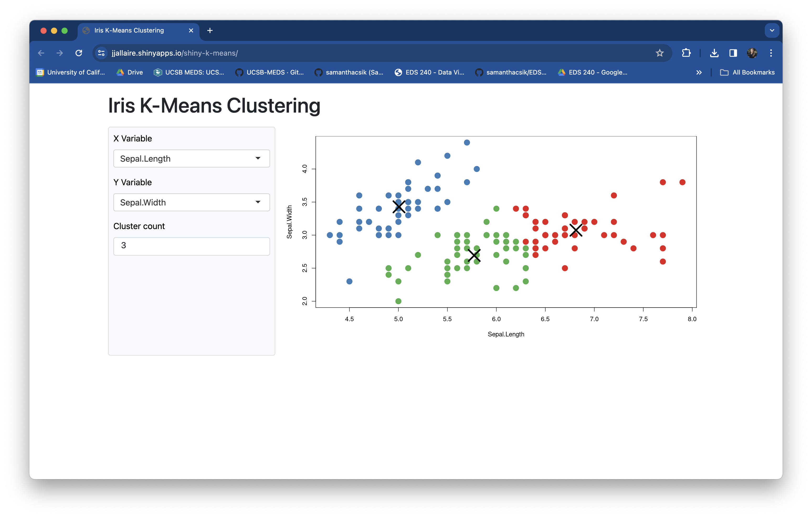Open the EDS 240 - Data Vi... bookmark
The image size is (812, 518).
tap(430, 72)
